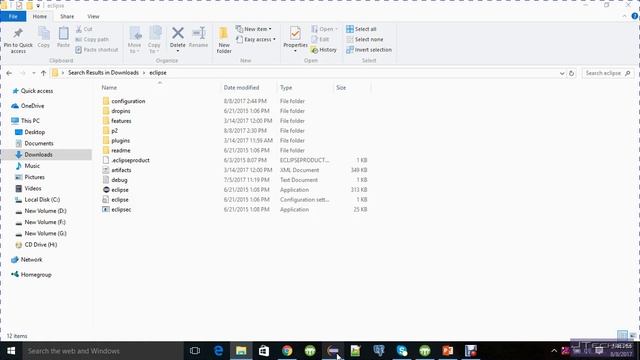The height and width of the screenshot is (360, 640).
Task: Switch to the Home tab
Action: coord(40,16)
